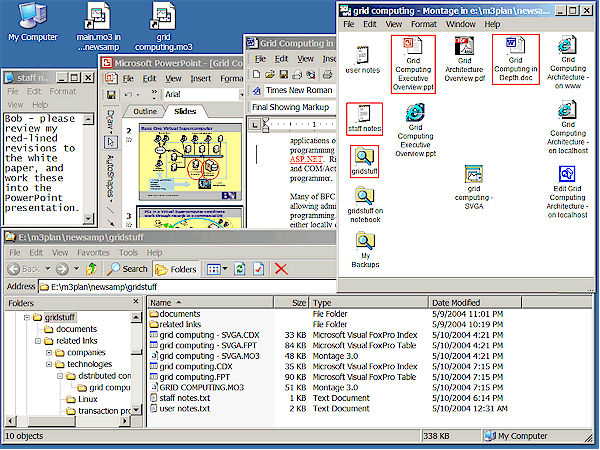This screenshot has width=600, height=450.
Task: Select staff notes icon in Montage window
Action: [364, 119]
